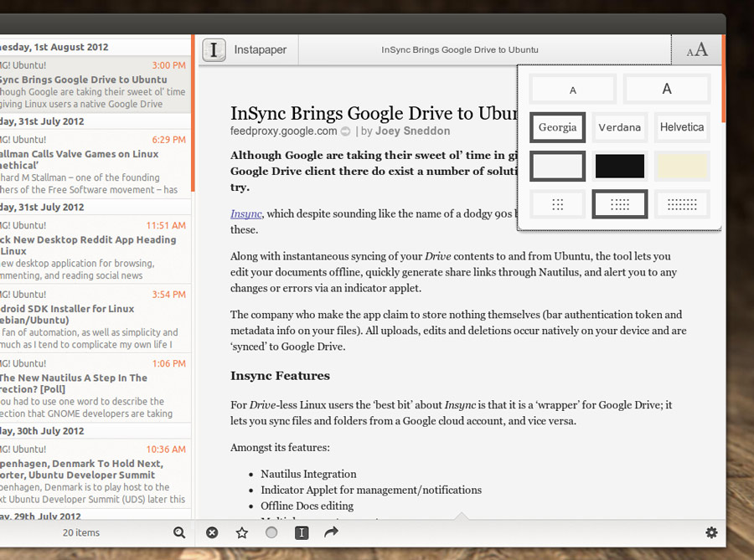Toggle Instapaper view in bottom toolbar
The width and height of the screenshot is (754, 560).
(302, 532)
